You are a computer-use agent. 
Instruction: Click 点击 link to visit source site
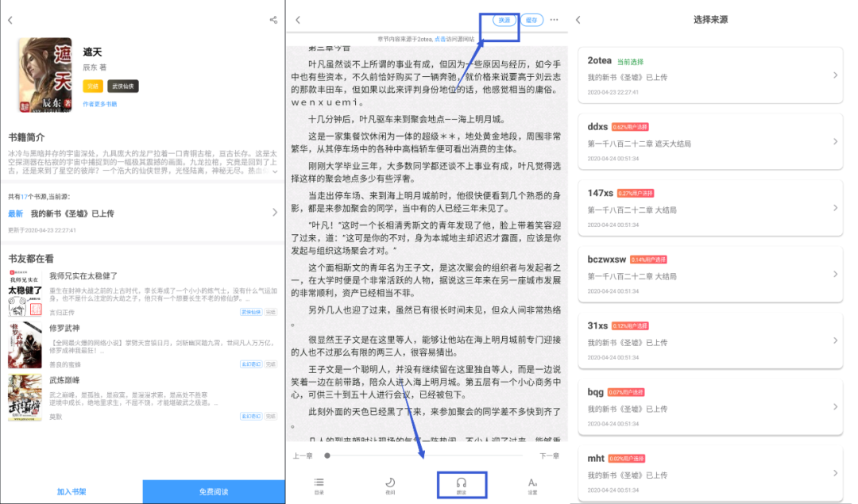point(440,40)
